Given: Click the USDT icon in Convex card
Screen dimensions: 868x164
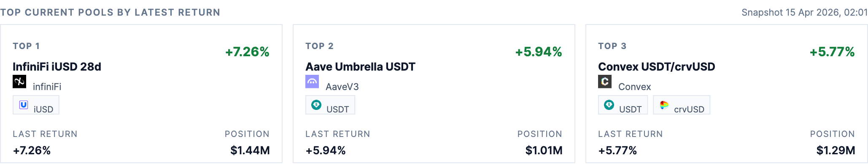Looking at the screenshot, I should [609, 104].
